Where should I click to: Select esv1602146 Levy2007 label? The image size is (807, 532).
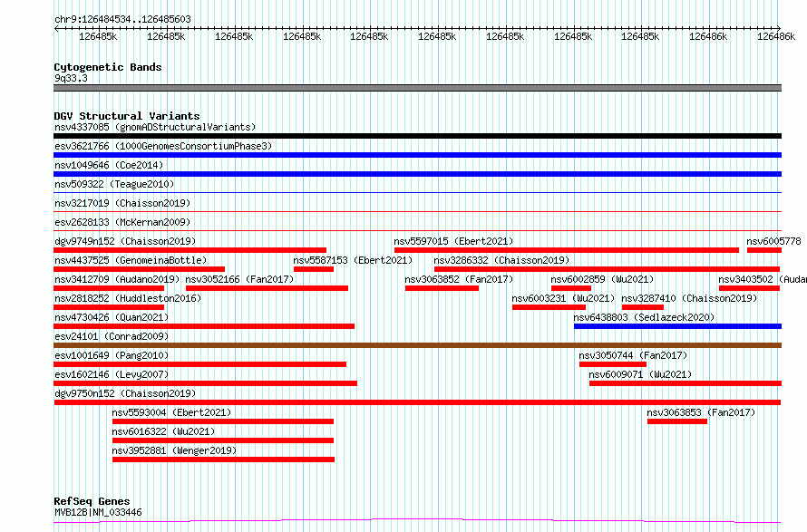[x=112, y=374]
